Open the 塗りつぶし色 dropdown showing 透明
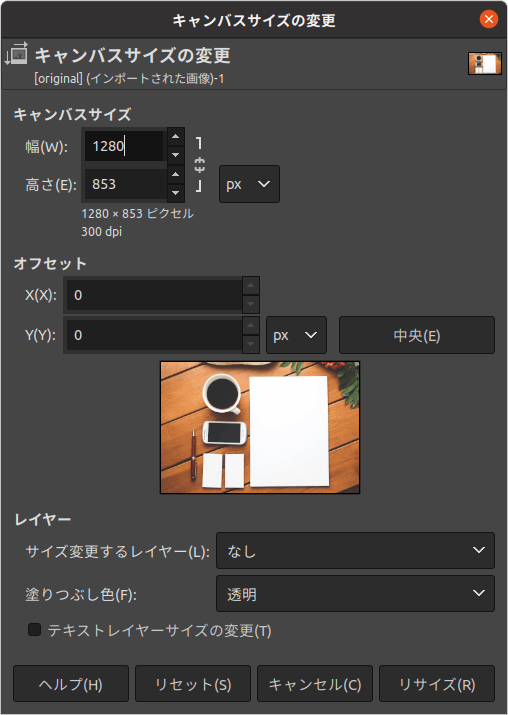Screen dimensions: 508x715 tap(355, 593)
